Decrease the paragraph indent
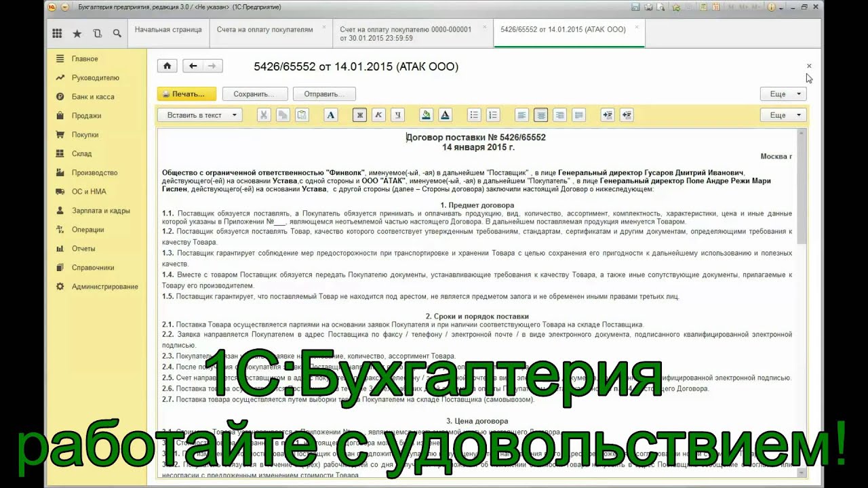The height and width of the screenshot is (488, 868). point(627,115)
